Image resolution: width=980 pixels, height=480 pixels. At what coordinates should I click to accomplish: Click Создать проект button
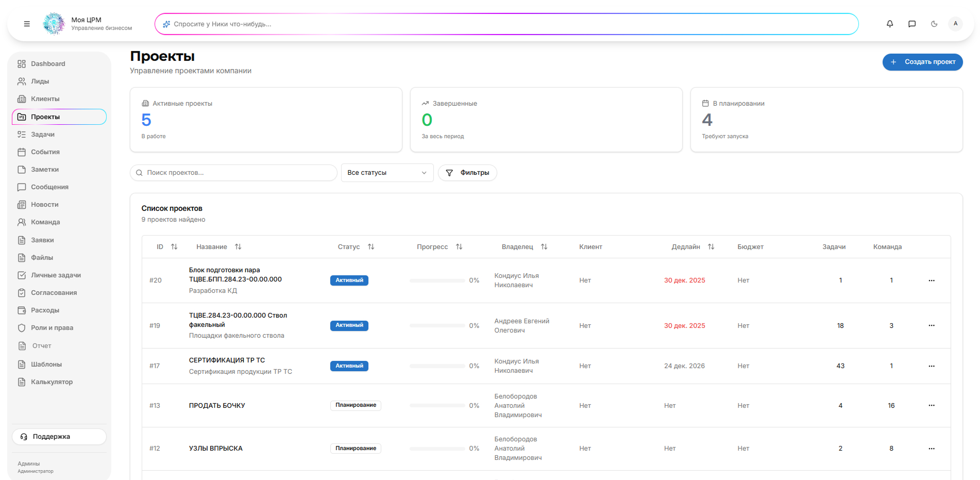pyautogui.click(x=922, y=62)
